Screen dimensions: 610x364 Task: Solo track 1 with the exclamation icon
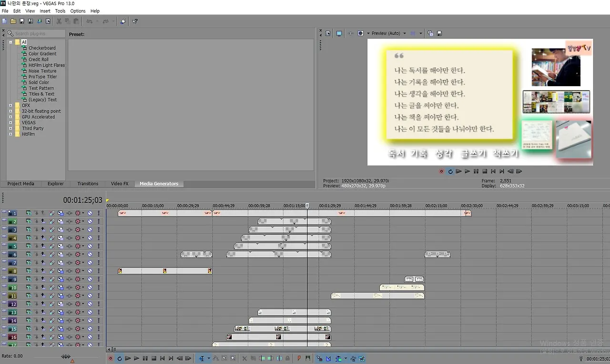99,213
